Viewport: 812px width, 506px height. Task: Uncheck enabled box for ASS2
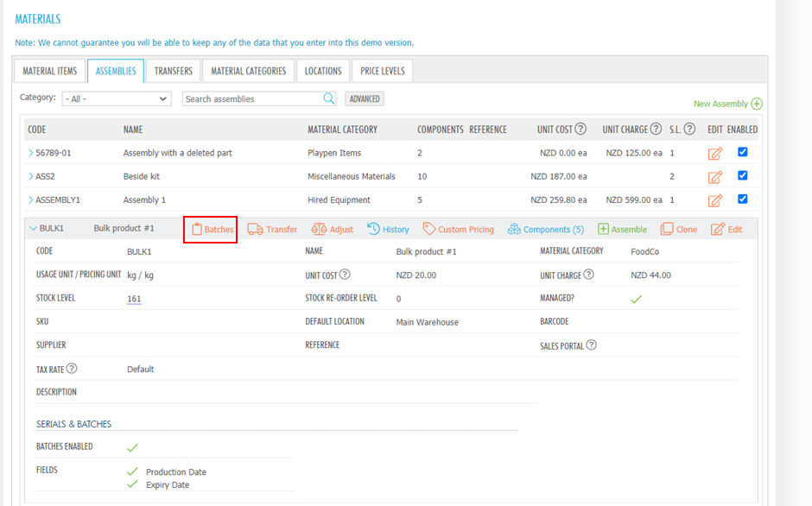(x=743, y=175)
